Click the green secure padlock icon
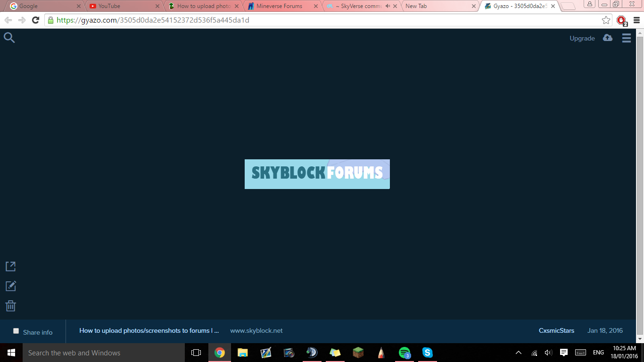The image size is (644, 362). click(50, 20)
